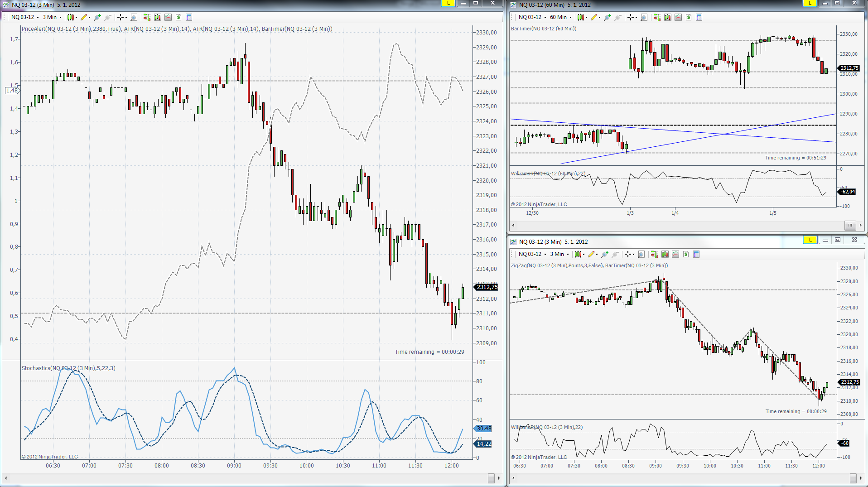
Task: Click the Stochastics indicator label in lower panel
Action: (x=68, y=368)
